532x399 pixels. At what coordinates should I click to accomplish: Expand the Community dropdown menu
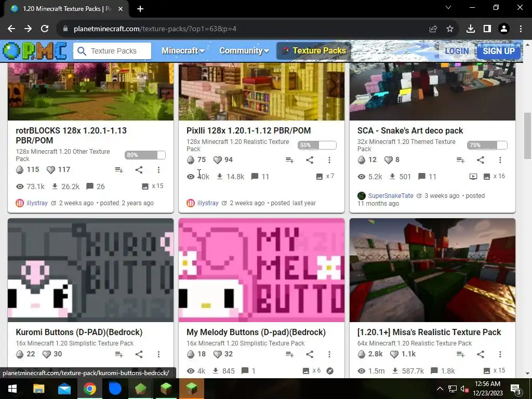(244, 51)
